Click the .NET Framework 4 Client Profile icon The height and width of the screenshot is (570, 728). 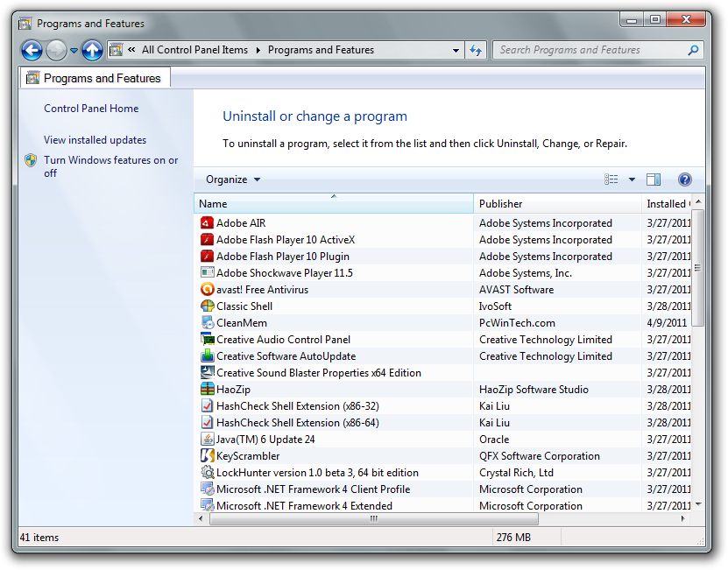tap(207, 489)
